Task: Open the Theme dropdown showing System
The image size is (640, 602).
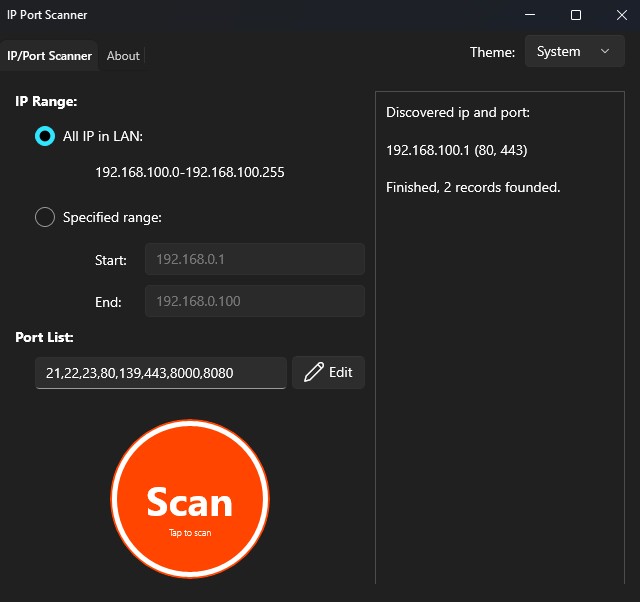Action: [x=574, y=51]
